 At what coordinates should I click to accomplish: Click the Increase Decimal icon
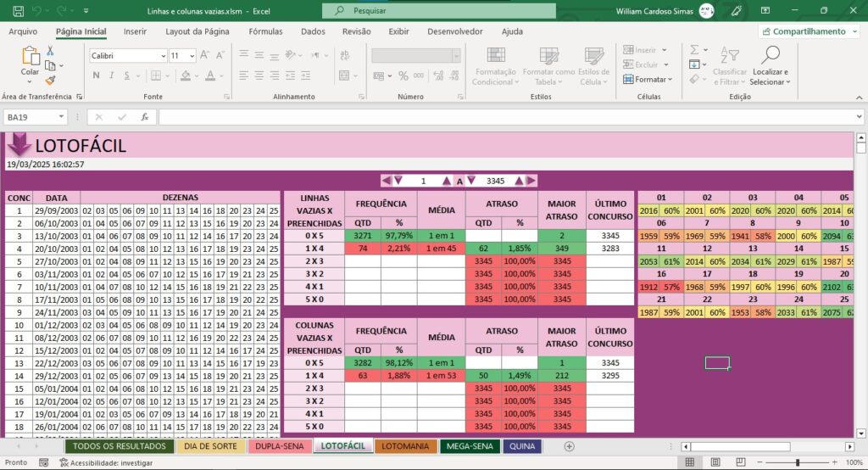pyautogui.click(x=438, y=76)
